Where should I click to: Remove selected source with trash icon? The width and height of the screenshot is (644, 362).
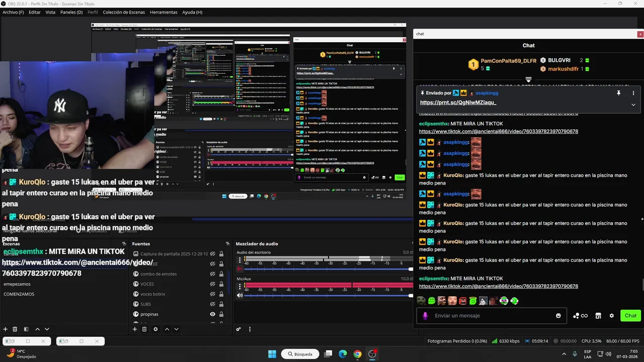click(x=144, y=329)
